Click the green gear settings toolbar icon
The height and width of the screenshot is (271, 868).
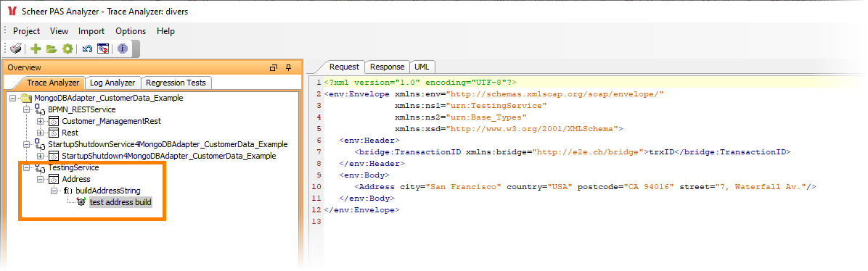67,49
